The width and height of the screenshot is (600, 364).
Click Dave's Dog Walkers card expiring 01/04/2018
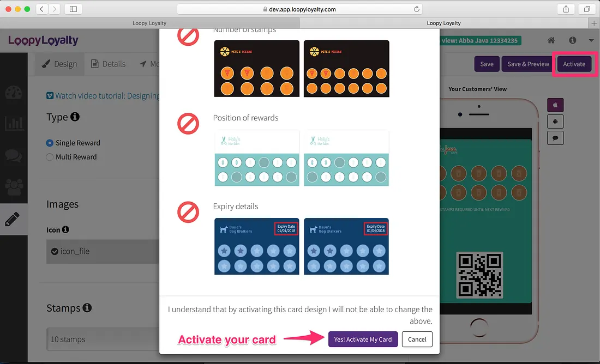(x=346, y=246)
